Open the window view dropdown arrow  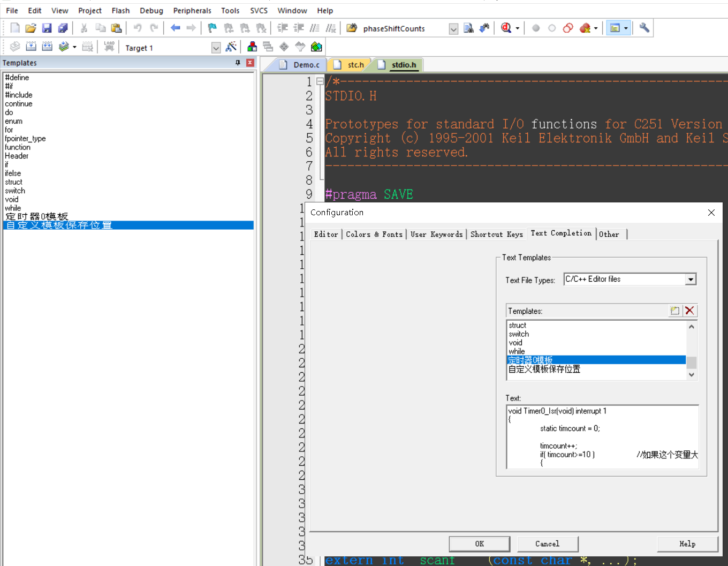(x=626, y=28)
